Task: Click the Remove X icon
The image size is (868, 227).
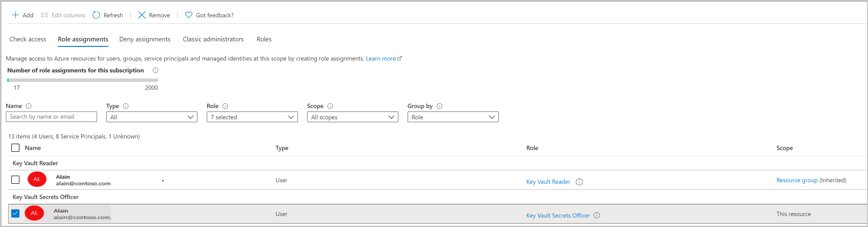Action: click(x=142, y=15)
